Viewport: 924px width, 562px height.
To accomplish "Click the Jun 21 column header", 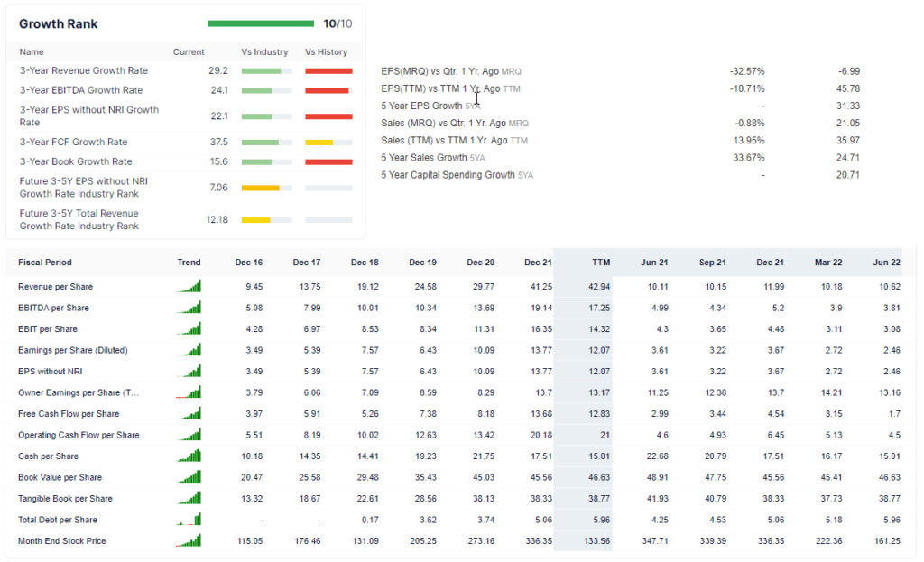I will click(654, 263).
